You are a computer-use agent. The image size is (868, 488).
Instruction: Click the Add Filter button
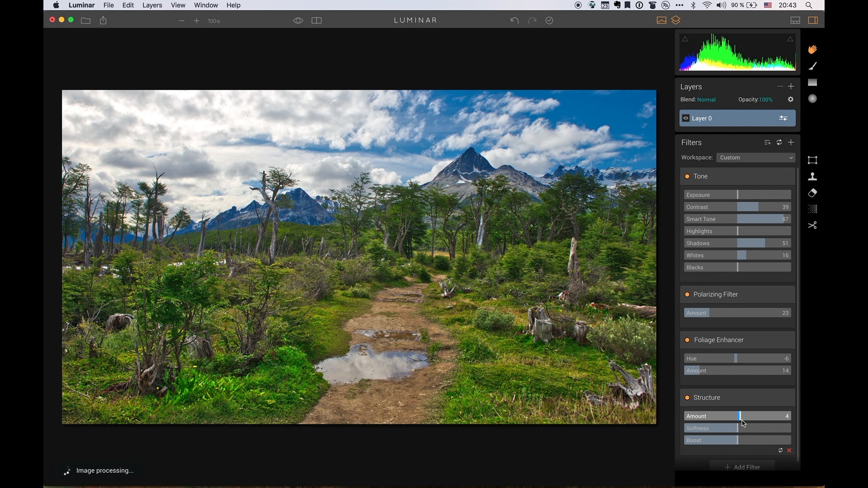pos(742,467)
